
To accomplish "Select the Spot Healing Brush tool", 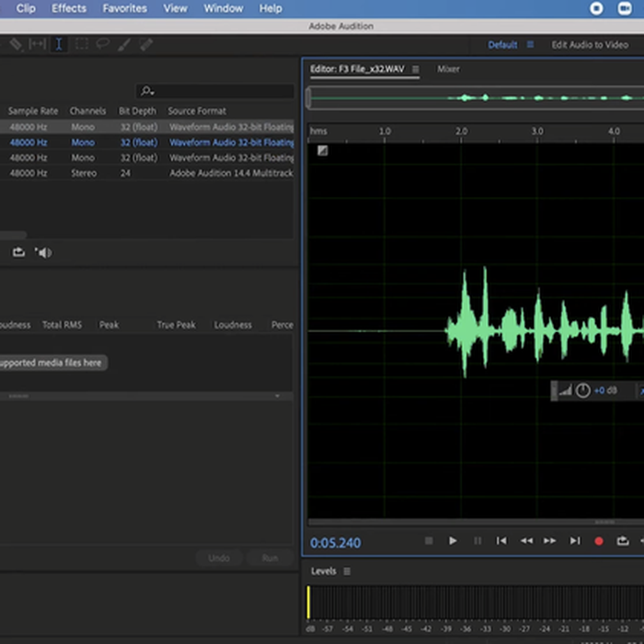I will [x=145, y=44].
